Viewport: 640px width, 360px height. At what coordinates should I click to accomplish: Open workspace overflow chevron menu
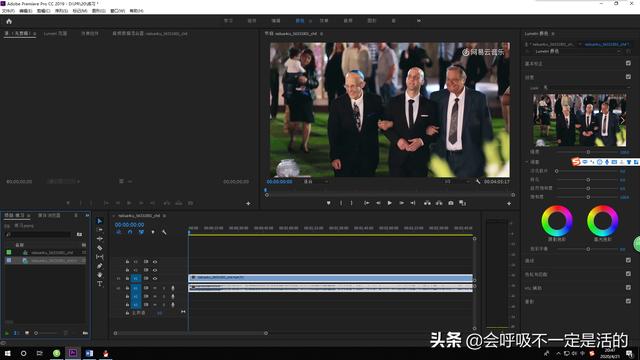tap(419, 21)
